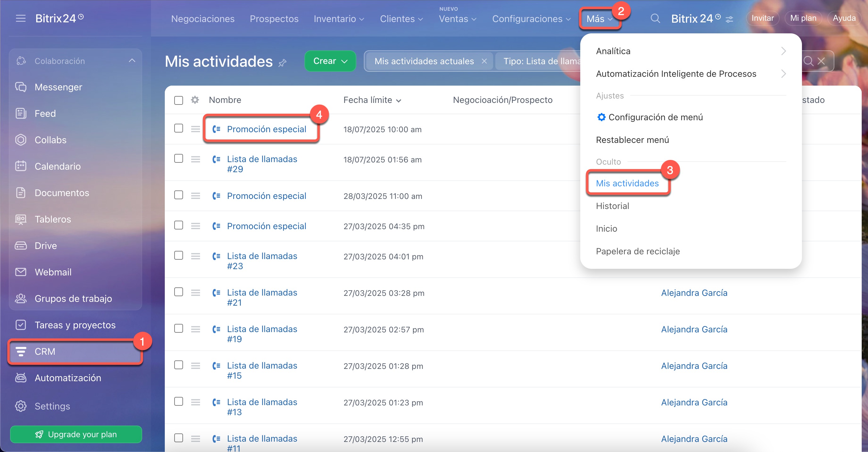Check the 28/03/2025 Promoción especial row
Screen dimensions: 868x452
point(179,195)
